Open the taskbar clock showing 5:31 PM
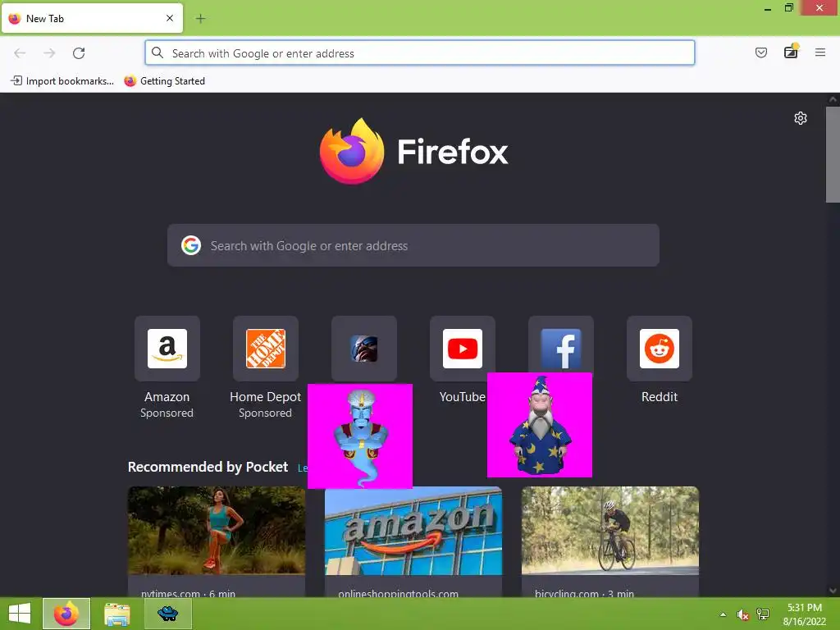This screenshot has height=630, width=840. (x=804, y=614)
